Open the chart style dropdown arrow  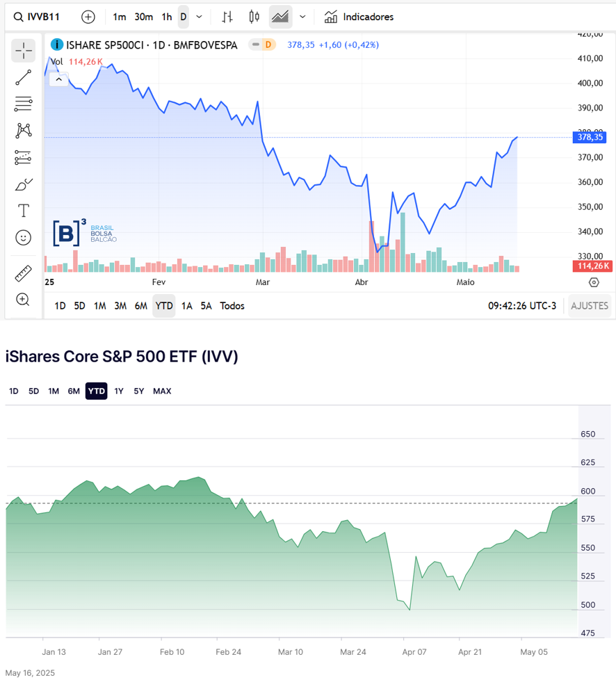click(302, 17)
